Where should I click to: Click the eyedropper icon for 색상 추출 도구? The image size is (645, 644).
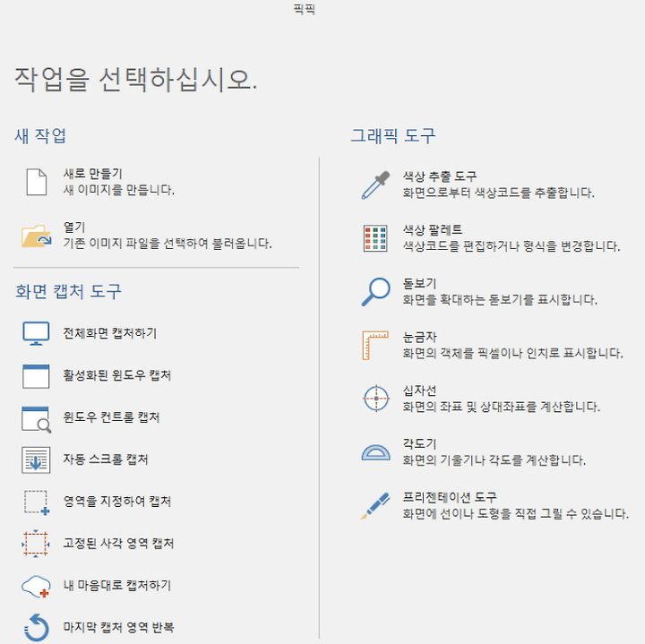(375, 185)
